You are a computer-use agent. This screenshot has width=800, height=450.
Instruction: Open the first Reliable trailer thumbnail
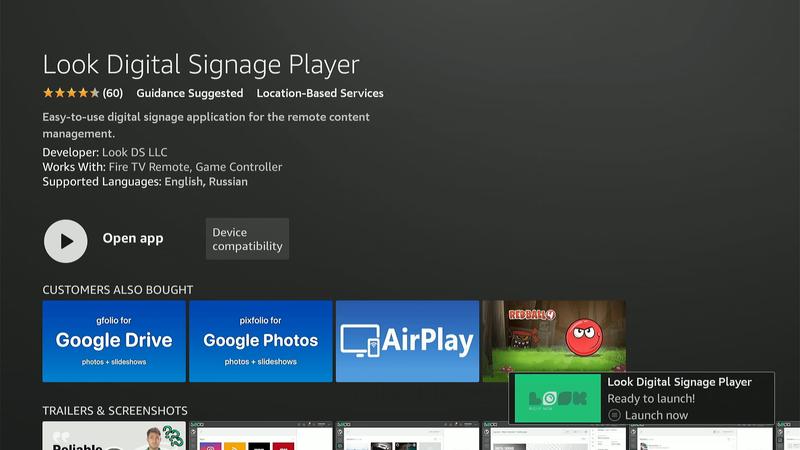click(114, 436)
